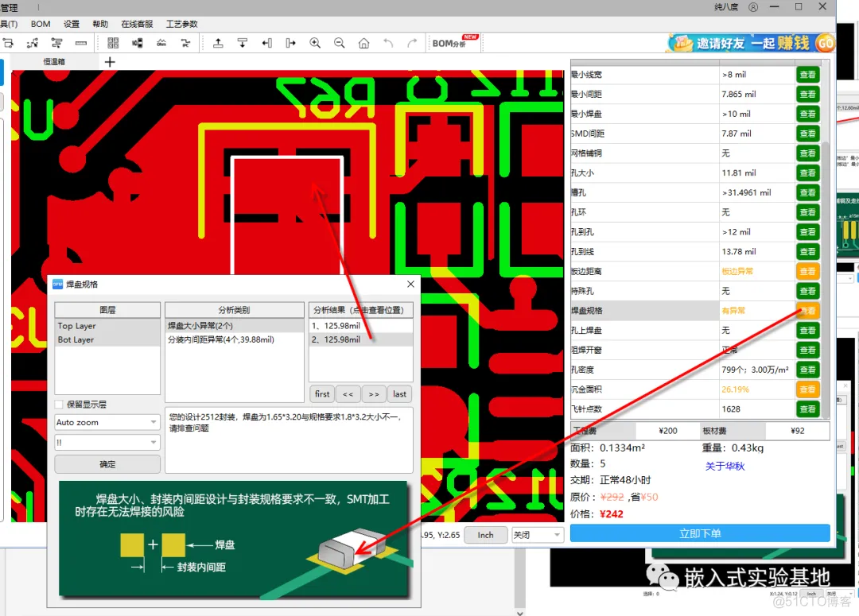
Task: Click 查看 for 槽孔 row
Action: coord(807,192)
